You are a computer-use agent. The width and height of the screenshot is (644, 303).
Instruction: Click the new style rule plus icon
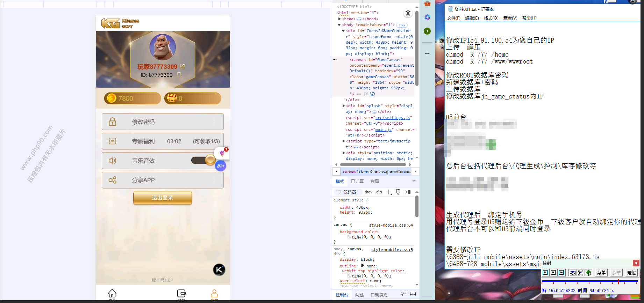[388, 192]
